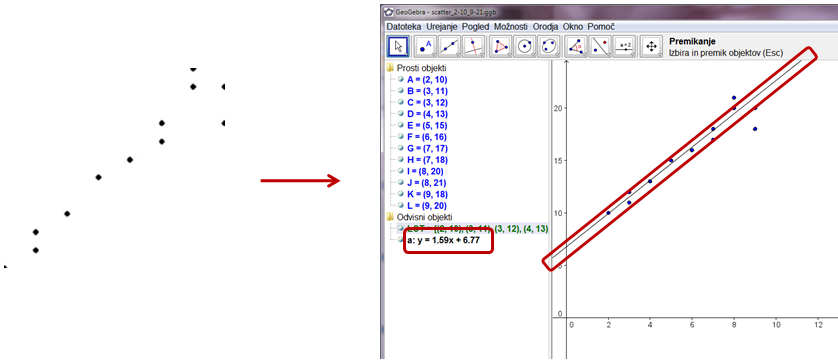Open the Pomoč menu
The image size is (838, 364).
tap(601, 26)
